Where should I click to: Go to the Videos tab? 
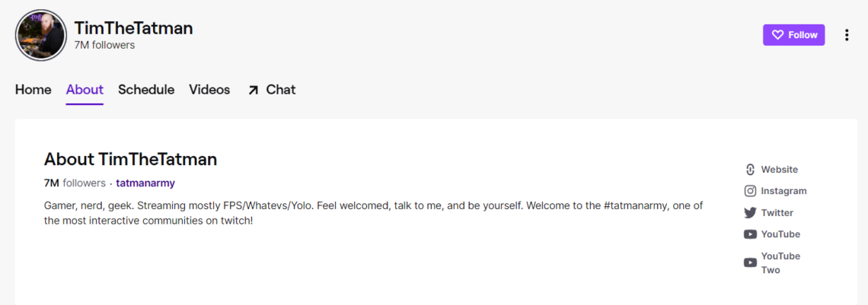(x=209, y=90)
